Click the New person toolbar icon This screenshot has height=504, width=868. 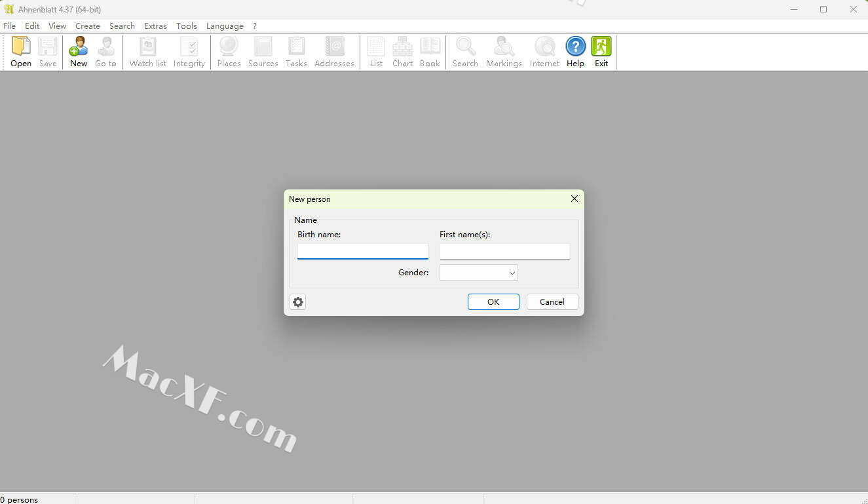[79, 47]
